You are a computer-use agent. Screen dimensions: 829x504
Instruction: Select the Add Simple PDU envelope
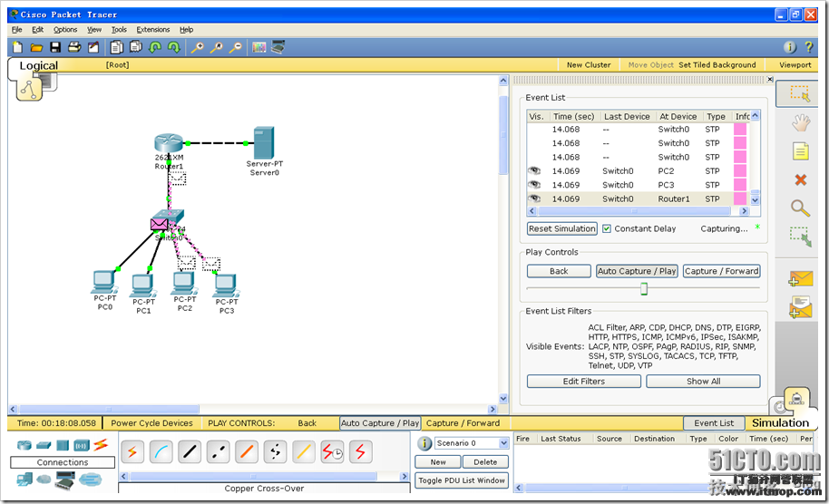click(801, 278)
